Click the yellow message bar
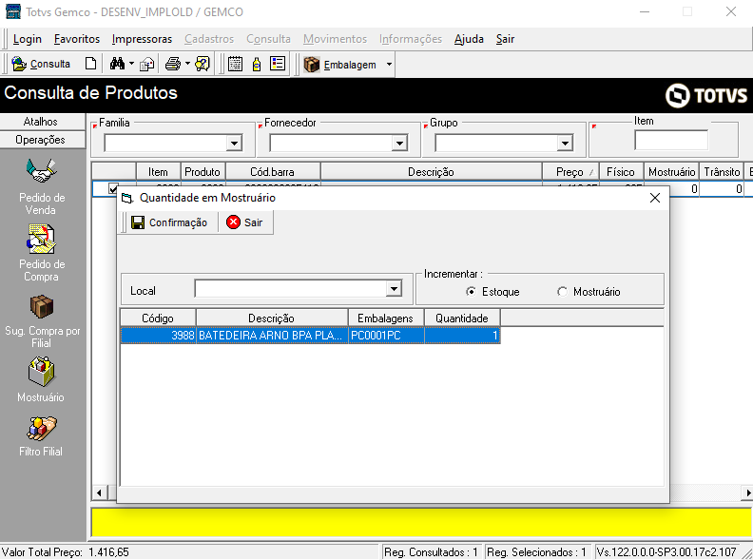 click(421, 522)
